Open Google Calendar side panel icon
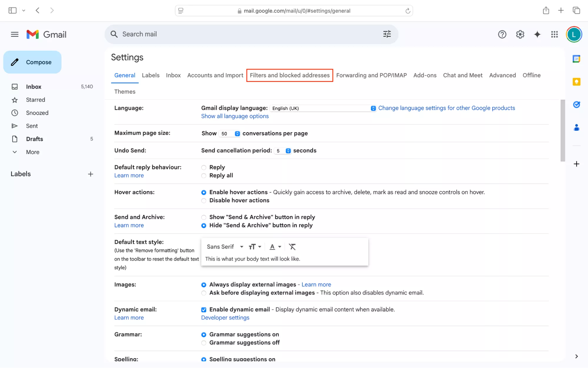 (x=576, y=59)
